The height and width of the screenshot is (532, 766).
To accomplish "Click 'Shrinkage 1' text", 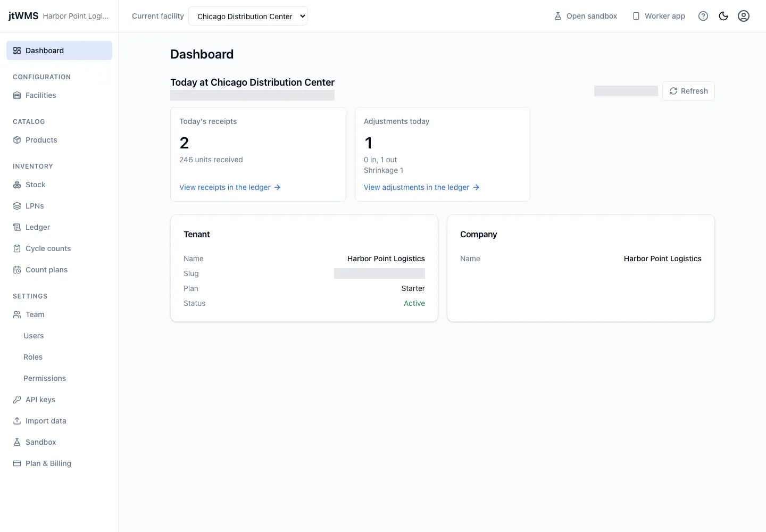I will click(x=384, y=170).
